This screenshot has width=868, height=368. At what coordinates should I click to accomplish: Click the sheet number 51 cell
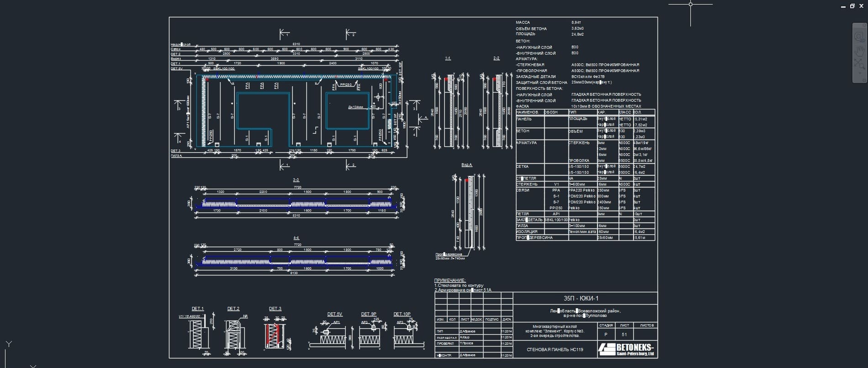[x=624, y=334]
